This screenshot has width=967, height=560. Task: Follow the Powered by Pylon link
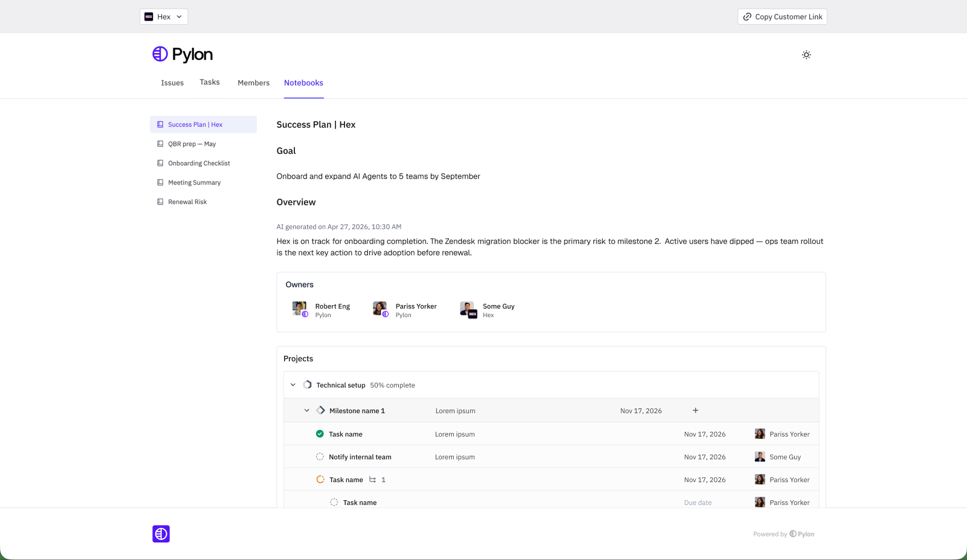pyautogui.click(x=784, y=534)
